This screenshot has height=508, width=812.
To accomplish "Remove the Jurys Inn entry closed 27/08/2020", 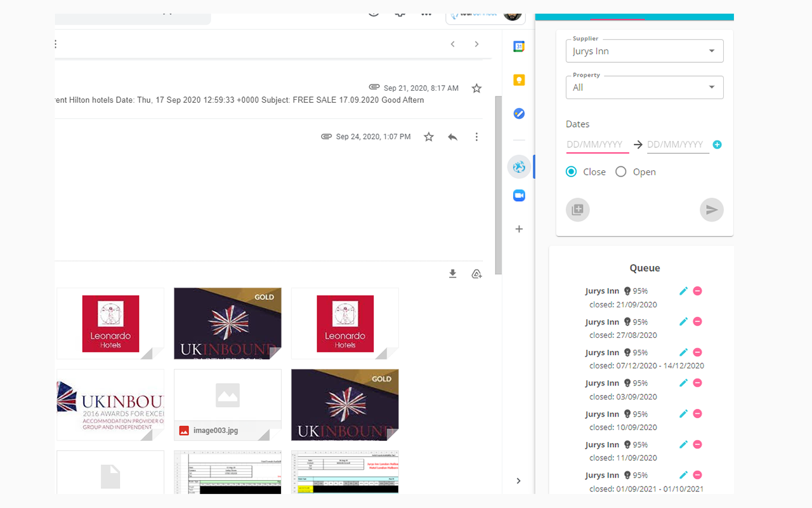I will 698,321.
